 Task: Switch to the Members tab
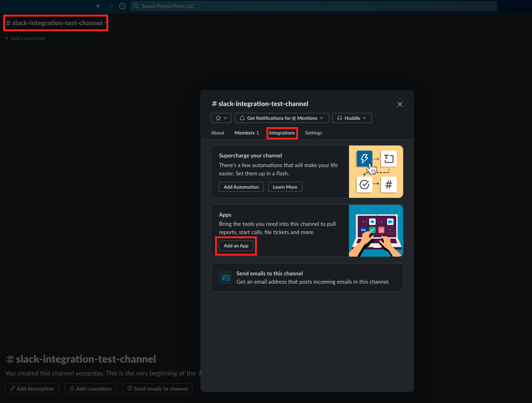point(247,133)
